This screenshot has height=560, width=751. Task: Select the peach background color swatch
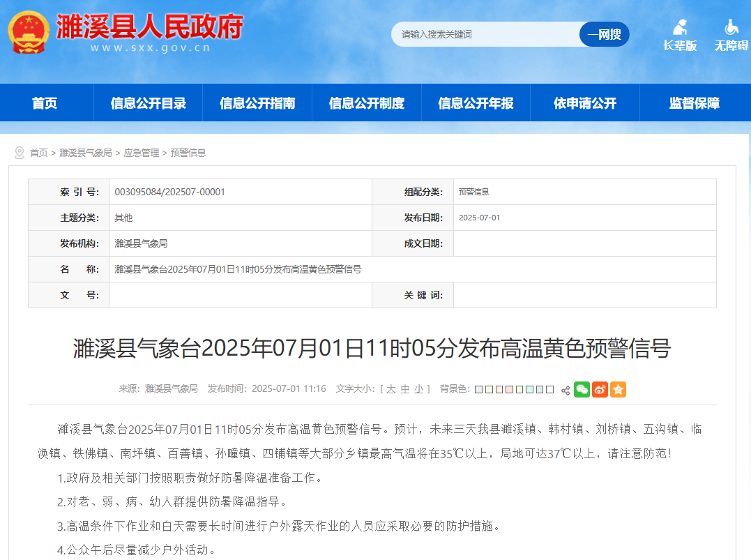pyautogui.click(x=499, y=389)
